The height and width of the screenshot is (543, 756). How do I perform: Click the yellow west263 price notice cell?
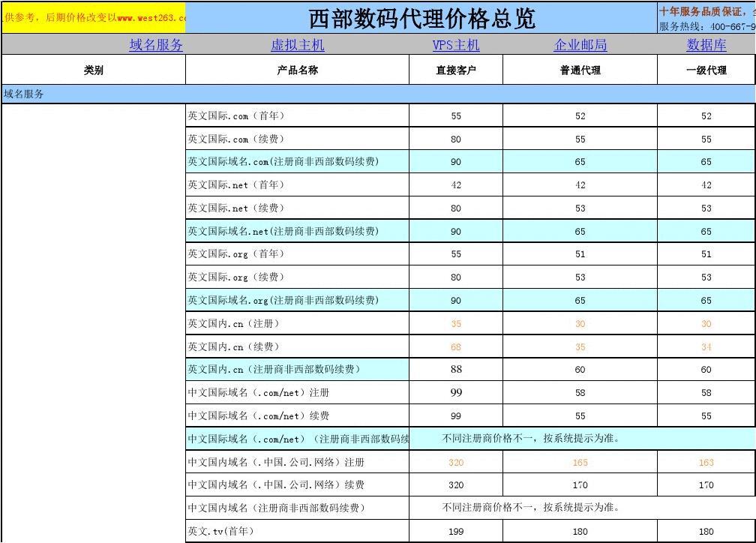(94, 18)
